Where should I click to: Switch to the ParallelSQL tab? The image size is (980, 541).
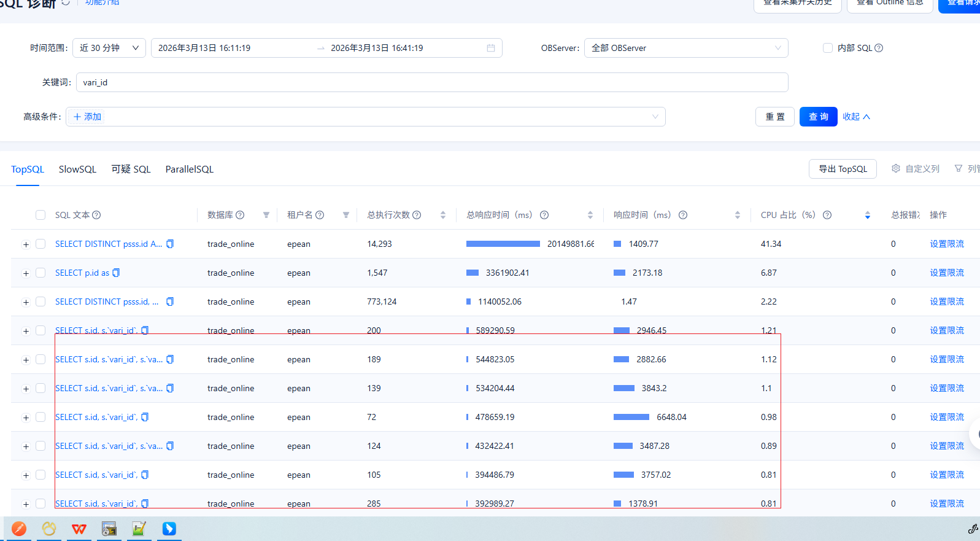pyautogui.click(x=189, y=169)
